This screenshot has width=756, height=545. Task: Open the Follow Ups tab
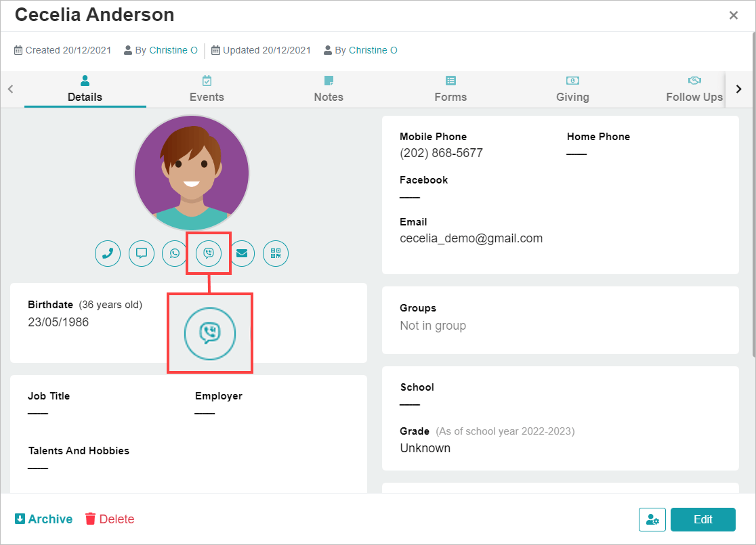[694, 89]
